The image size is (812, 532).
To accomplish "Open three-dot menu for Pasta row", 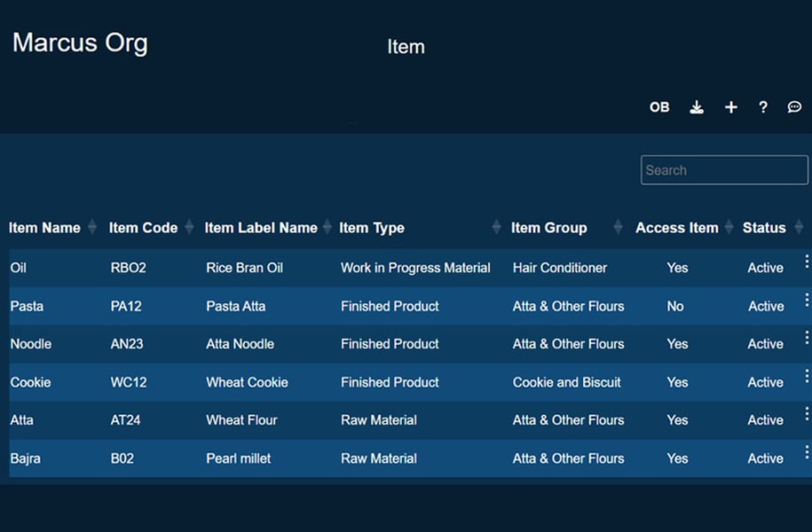I will (807, 300).
